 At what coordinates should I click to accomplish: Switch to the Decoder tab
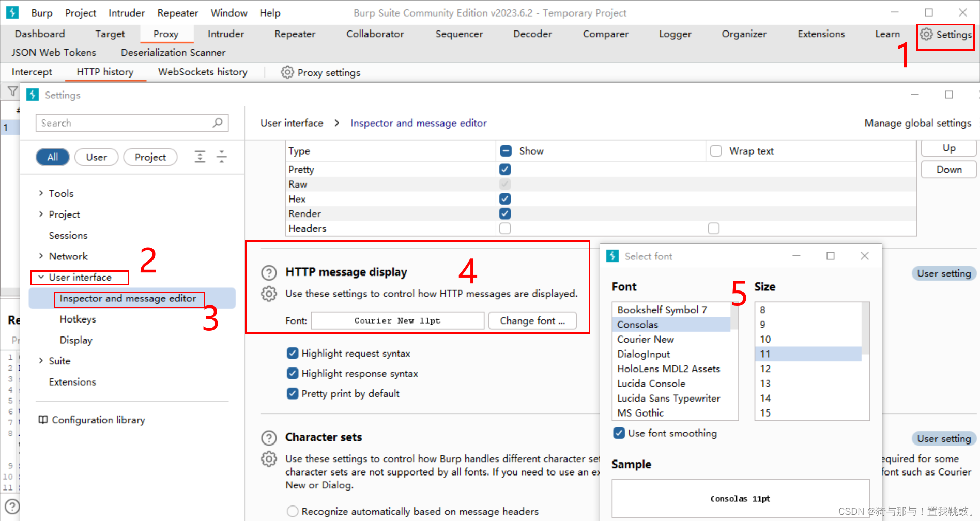(x=532, y=34)
